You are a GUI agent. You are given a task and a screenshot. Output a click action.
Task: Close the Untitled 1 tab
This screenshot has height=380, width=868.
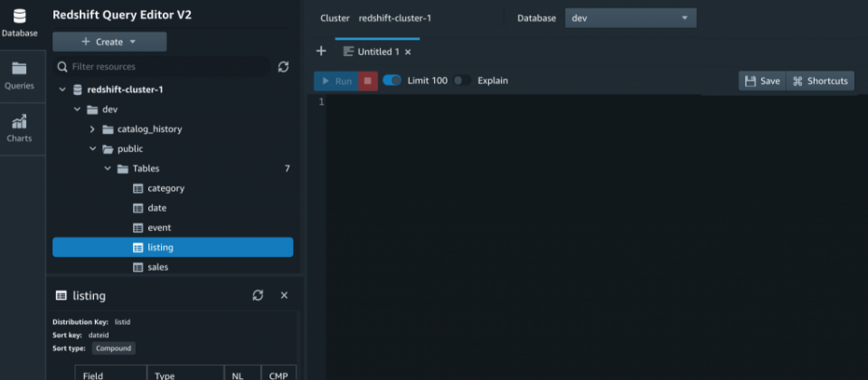point(408,52)
